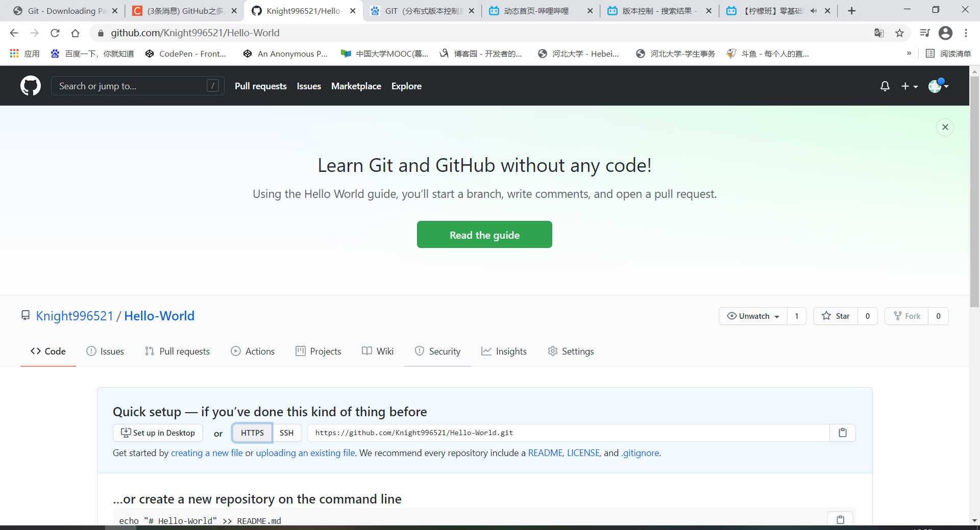Bookmark this page with the star
980x530 pixels.
(x=899, y=33)
